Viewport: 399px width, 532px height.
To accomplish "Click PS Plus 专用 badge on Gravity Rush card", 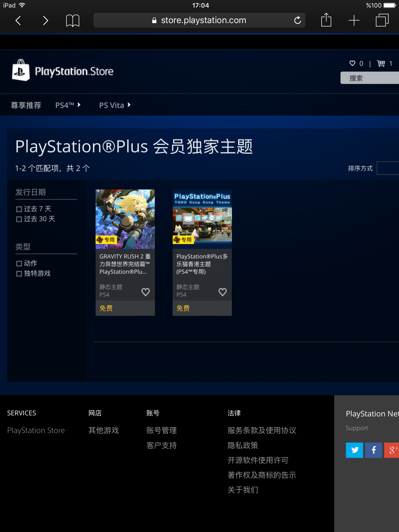I will click(106, 240).
